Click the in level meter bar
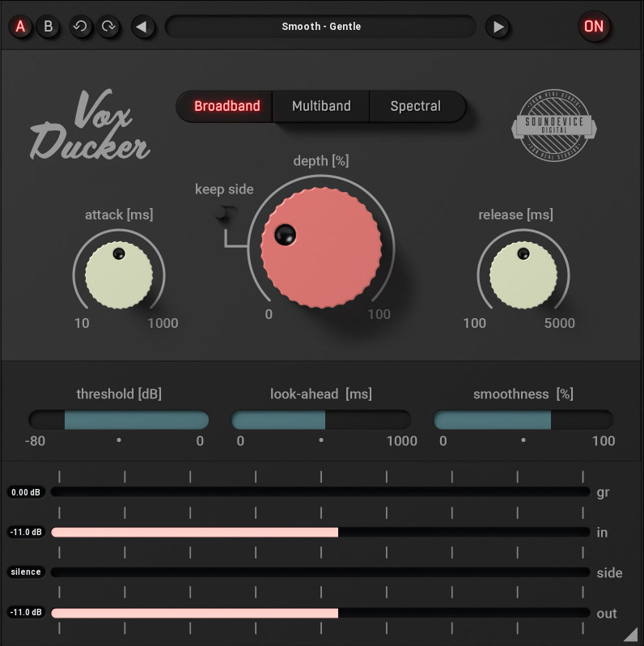 (320, 533)
